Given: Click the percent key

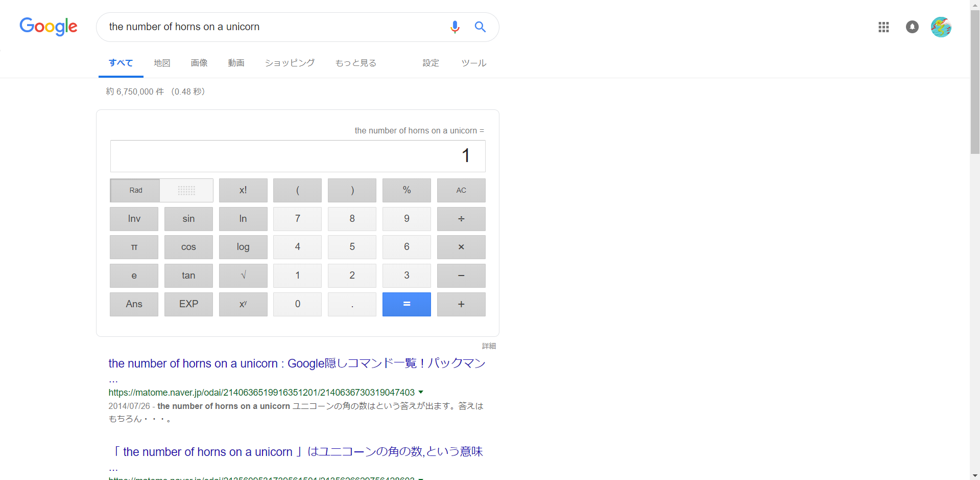Looking at the screenshot, I should tap(407, 190).
